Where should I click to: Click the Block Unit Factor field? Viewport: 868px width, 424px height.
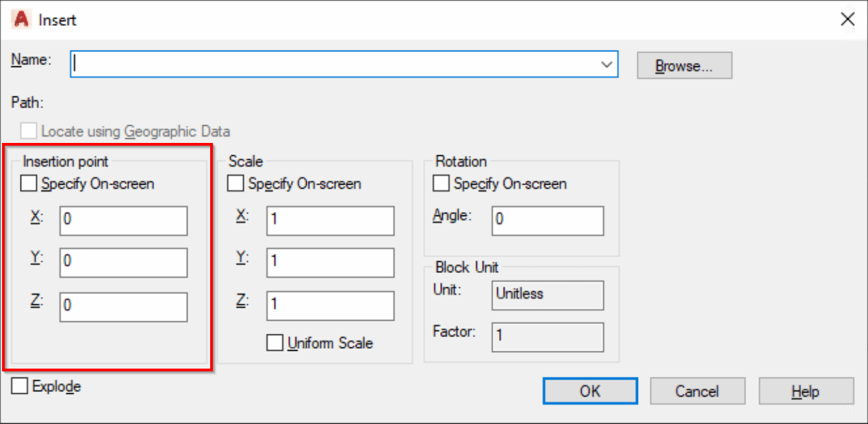point(547,337)
